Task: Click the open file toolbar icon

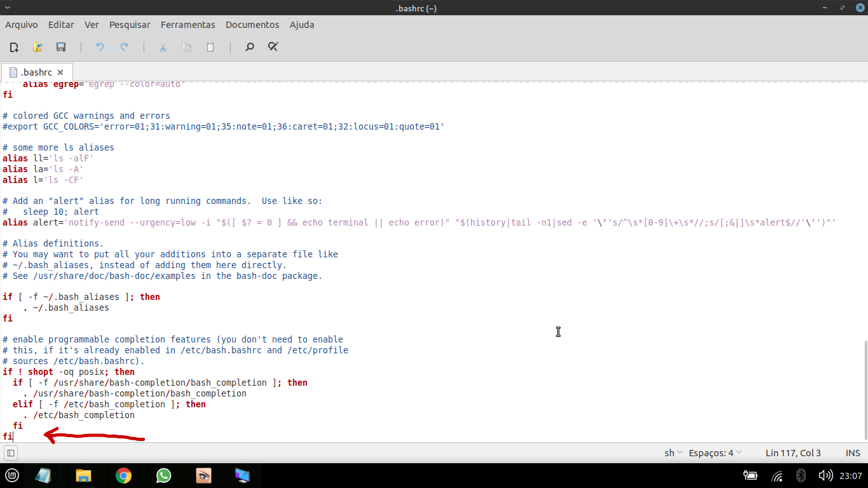Action: click(x=37, y=47)
